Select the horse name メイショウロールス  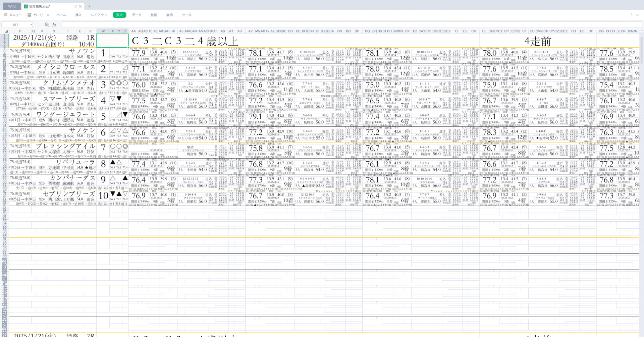coord(66,67)
